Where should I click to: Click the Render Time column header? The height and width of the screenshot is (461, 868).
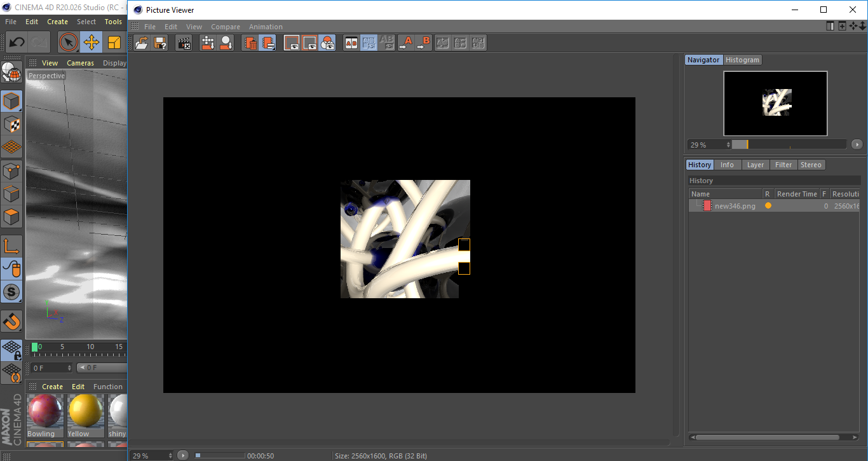coord(797,194)
